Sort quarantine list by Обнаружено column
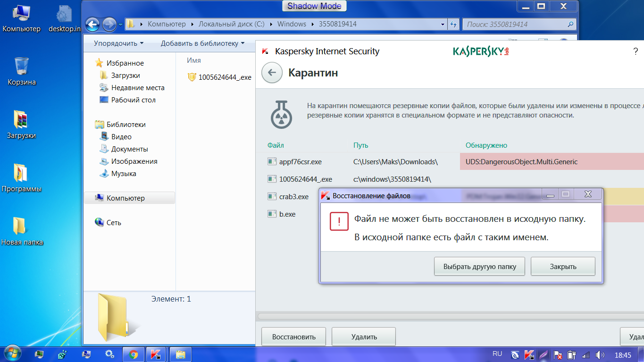Screen dimensions: 644x362 tap(486, 145)
